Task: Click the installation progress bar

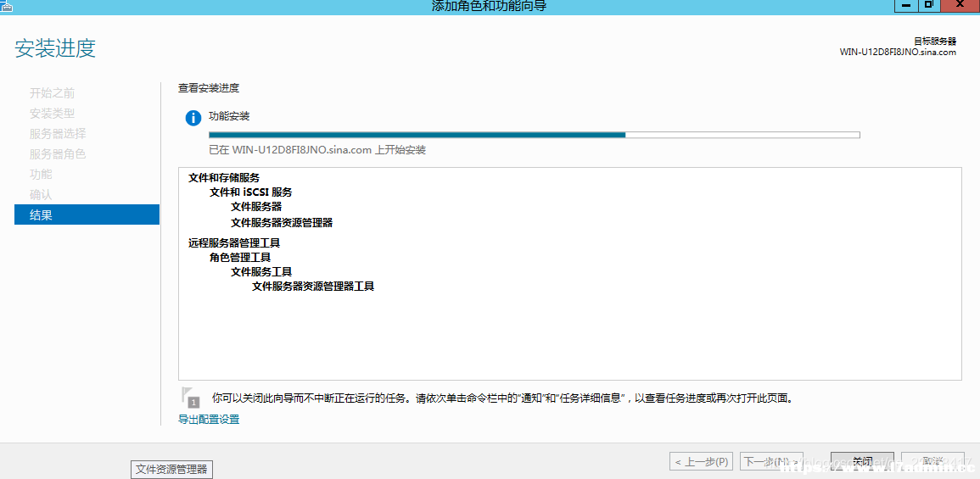Action: (534, 134)
